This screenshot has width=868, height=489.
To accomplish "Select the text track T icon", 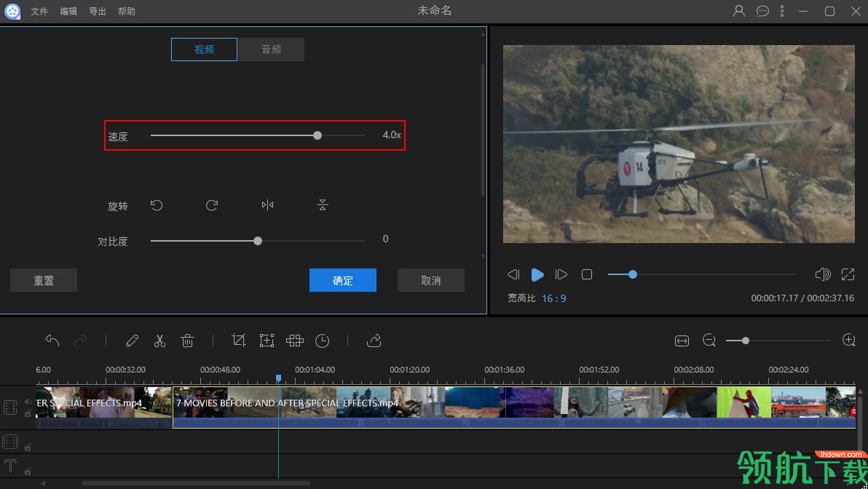I will point(10,466).
